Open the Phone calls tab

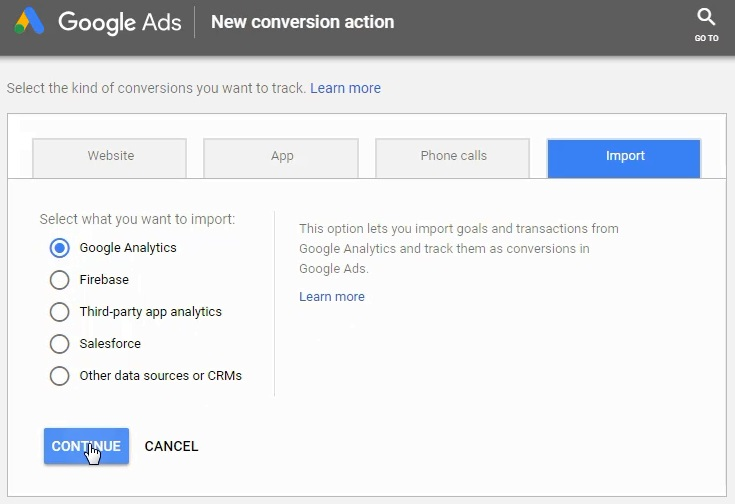click(x=452, y=158)
